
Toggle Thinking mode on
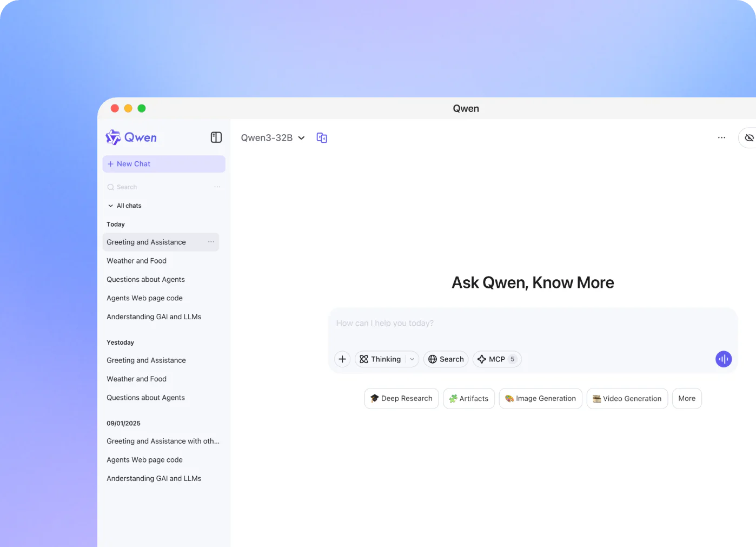381,359
